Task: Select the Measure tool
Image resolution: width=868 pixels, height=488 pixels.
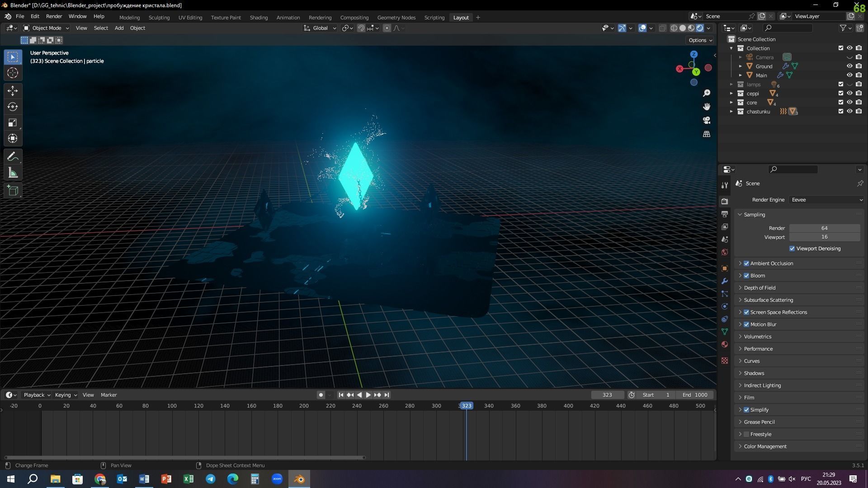Action: click(13, 173)
